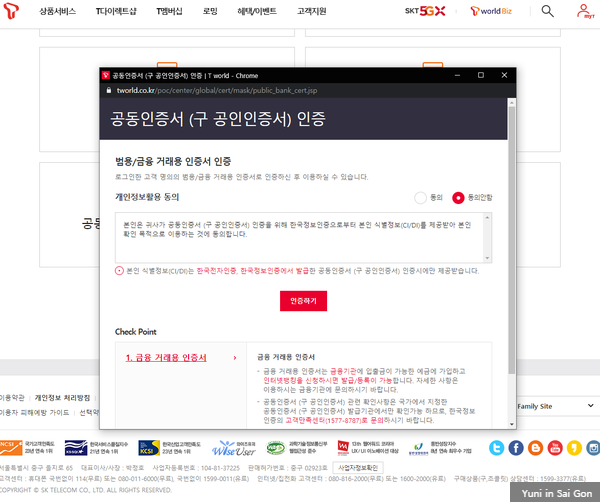Viewport: 600px width, 502px height.
Task: Open the 로밍 menu
Action: pyautogui.click(x=210, y=11)
